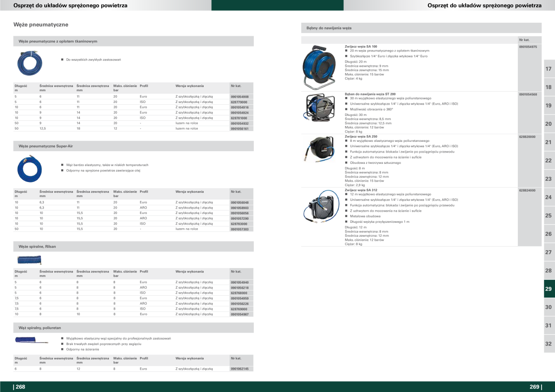Screen dimensions: 555x392
Task: Select SA 250 catalog number 628820000
Action: 527,136
